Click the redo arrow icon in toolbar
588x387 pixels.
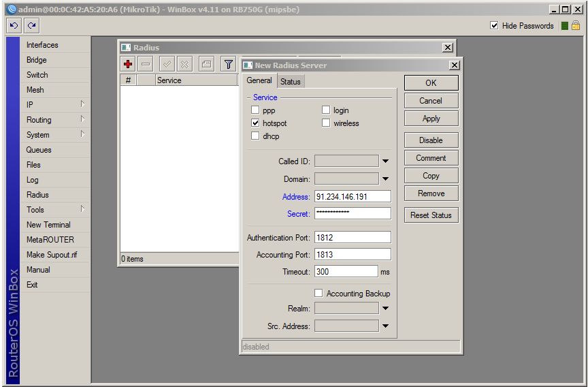pos(31,26)
